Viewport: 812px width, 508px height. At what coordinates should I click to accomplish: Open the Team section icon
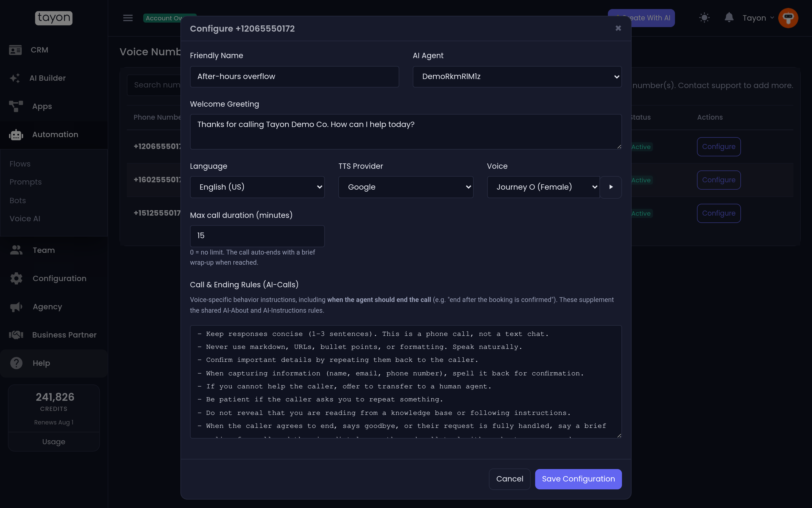coord(16,250)
